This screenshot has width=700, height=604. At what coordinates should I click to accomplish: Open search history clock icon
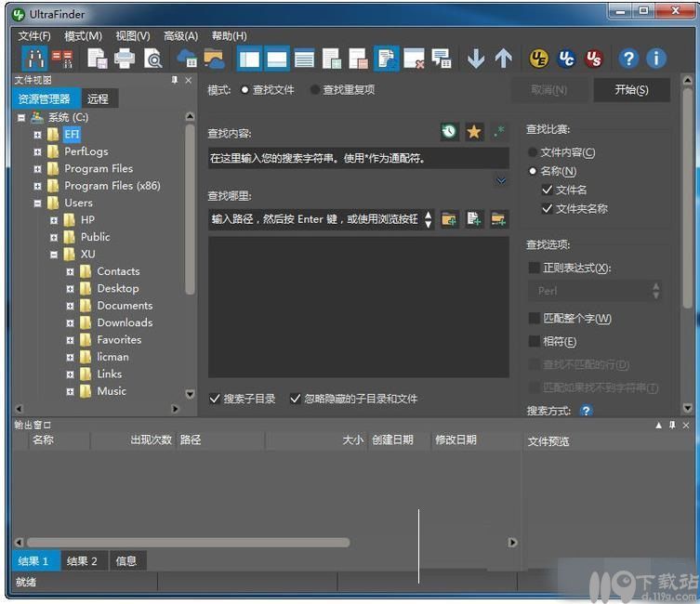(449, 132)
